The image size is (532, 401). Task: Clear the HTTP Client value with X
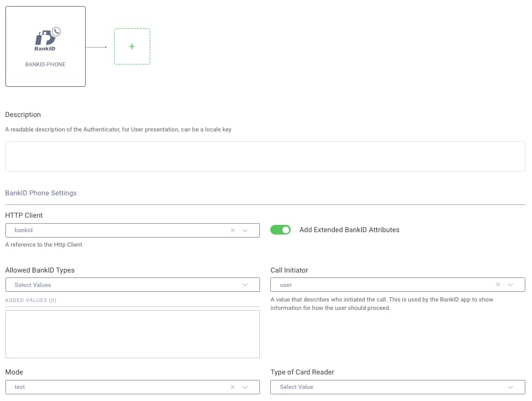[x=233, y=230]
